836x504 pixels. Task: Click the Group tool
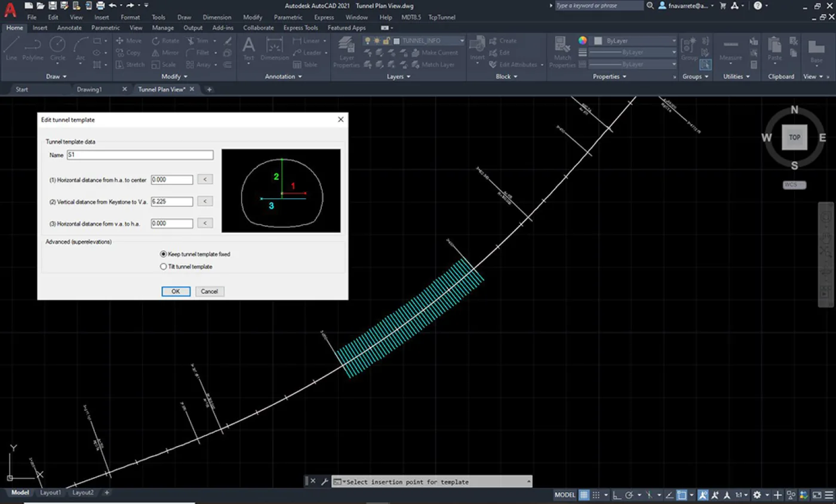(689, 49)
